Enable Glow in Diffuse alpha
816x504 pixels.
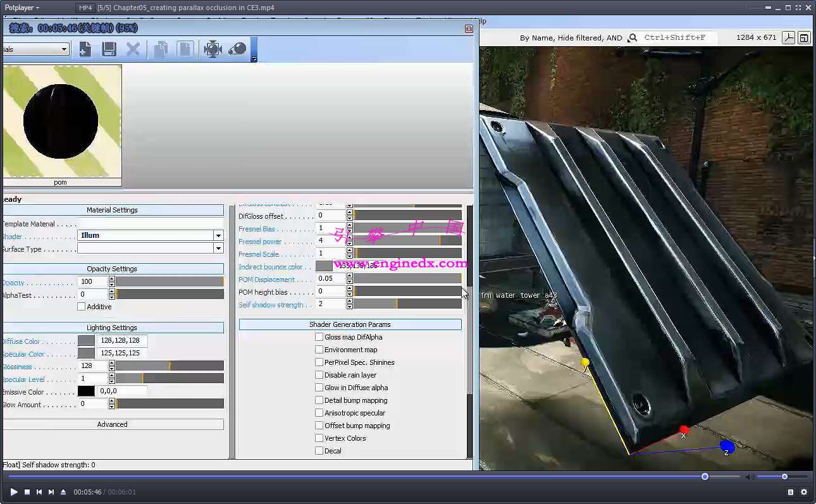(319, 388)
